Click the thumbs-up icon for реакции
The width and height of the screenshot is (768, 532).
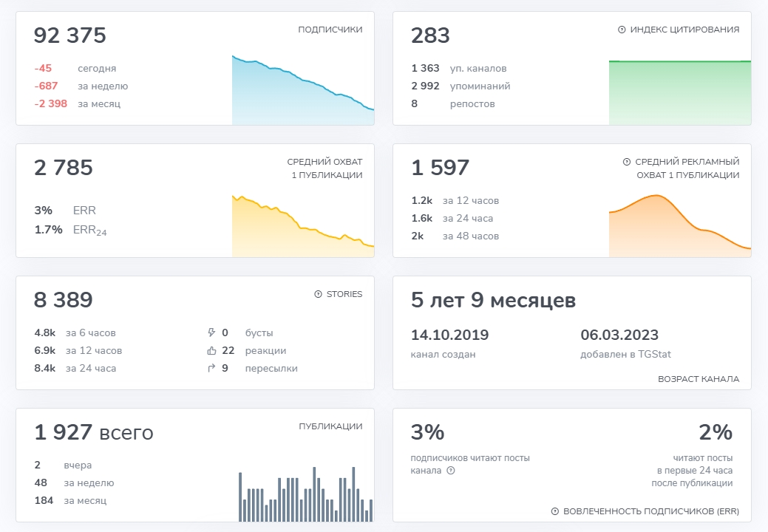pyautogui.click(x=212, y=351)
